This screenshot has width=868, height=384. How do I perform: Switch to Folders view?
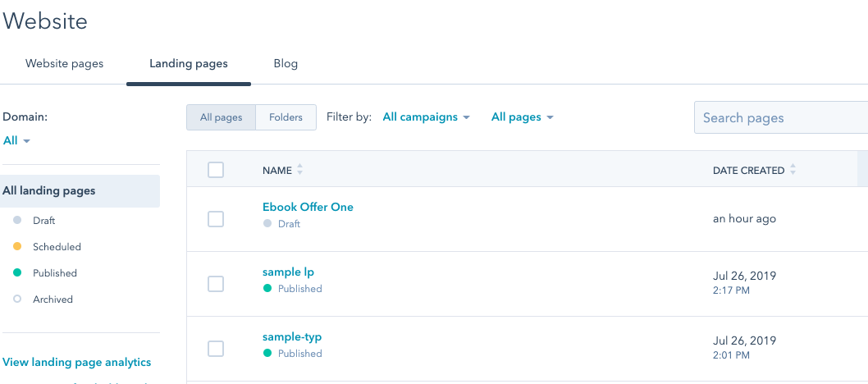[286, 117]
